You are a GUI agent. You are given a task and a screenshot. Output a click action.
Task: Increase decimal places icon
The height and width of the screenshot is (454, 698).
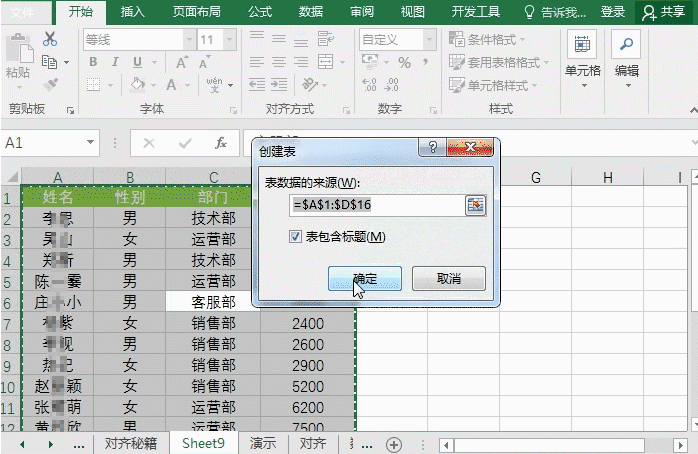369,85
